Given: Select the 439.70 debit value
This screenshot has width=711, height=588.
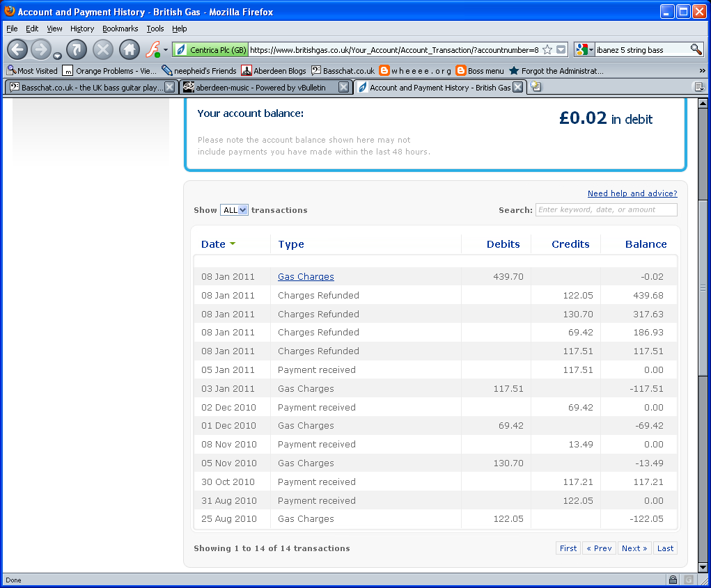Looking at the screenshot, I should [x=508, y=276].
